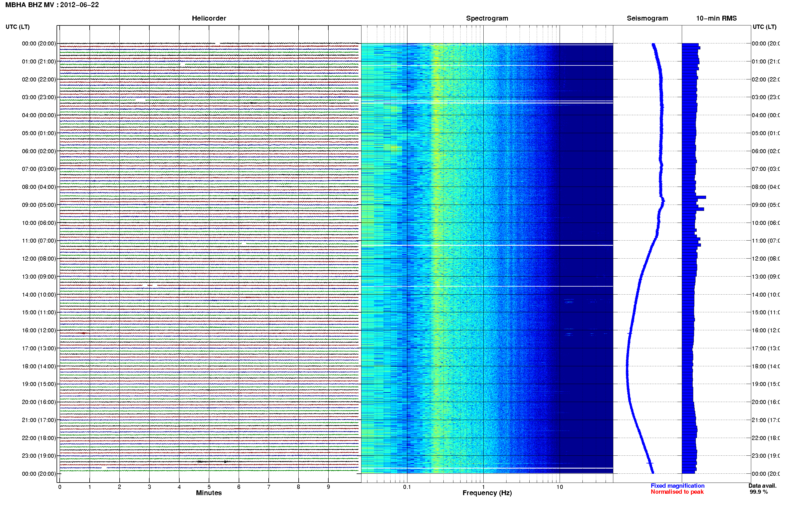This screenshot has height=508, width=812.
Task: Click Helicorder time label 15:00 (11:00)
Action: 39,313
